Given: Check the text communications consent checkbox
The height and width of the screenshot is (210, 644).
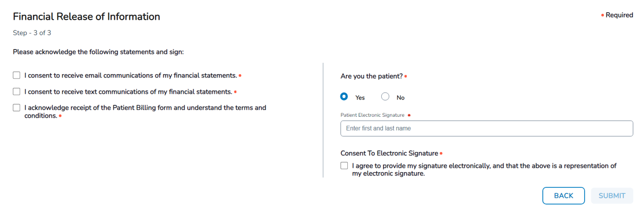Looking at the screenshot, I should tap(17, 92).
